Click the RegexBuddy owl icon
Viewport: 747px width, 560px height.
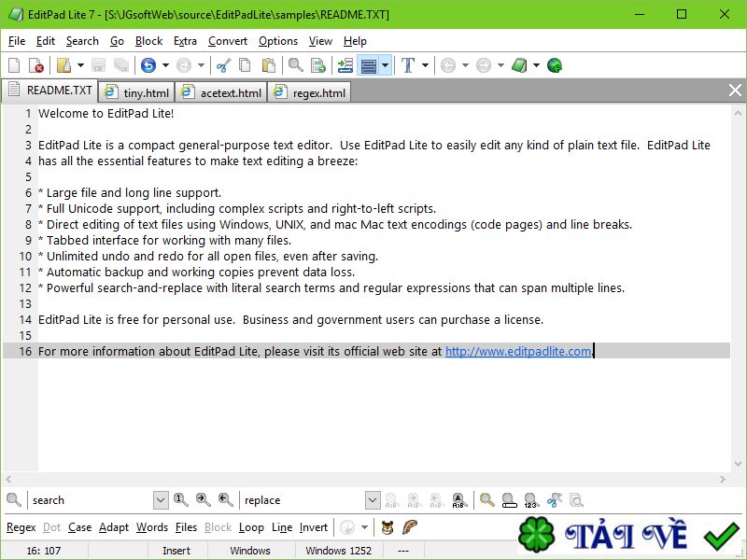click(388, 527)
